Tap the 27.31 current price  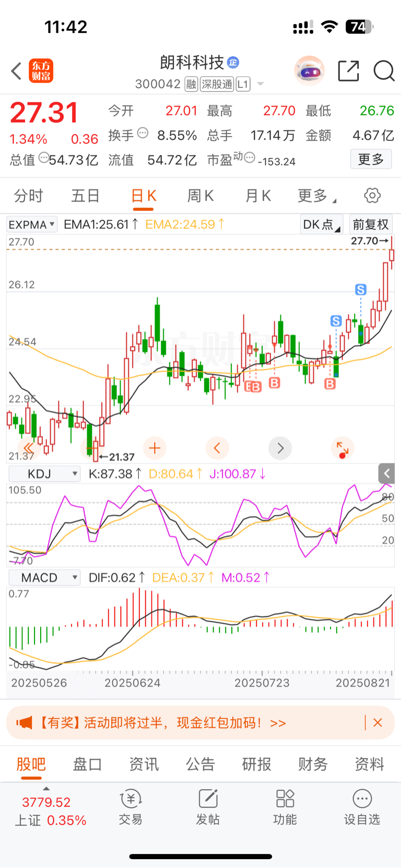[x=44, y=113]
